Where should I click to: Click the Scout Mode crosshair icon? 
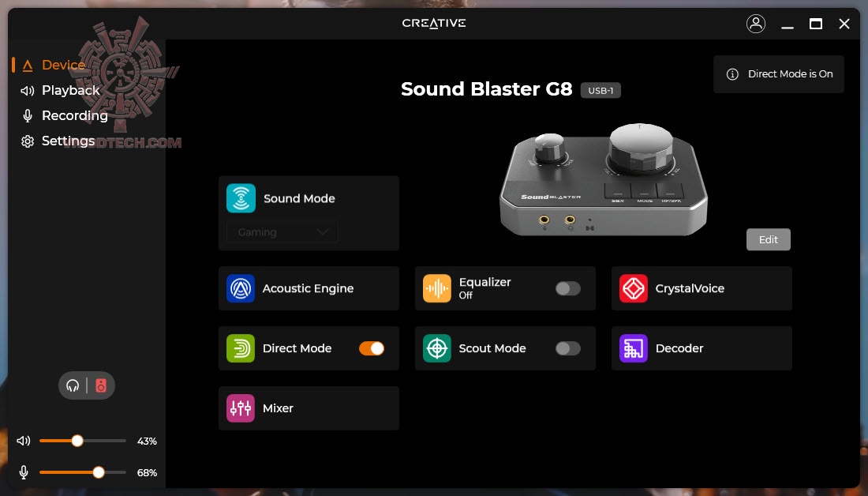pos(437,348)
